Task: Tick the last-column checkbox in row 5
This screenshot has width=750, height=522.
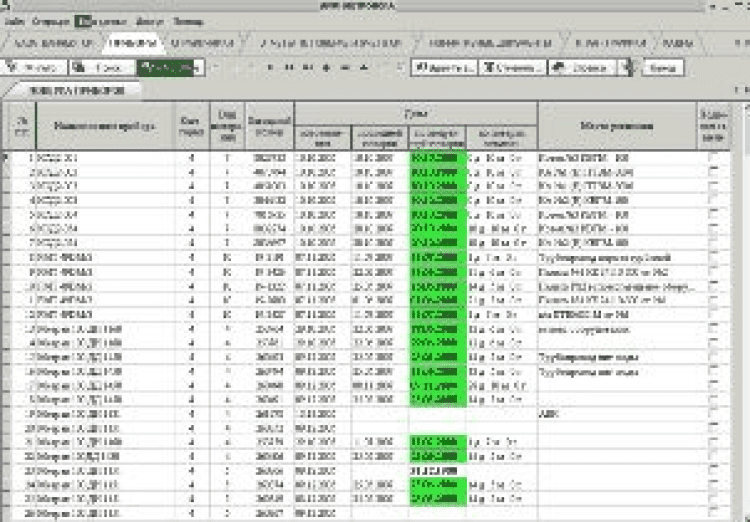Action: pos(712,215)
